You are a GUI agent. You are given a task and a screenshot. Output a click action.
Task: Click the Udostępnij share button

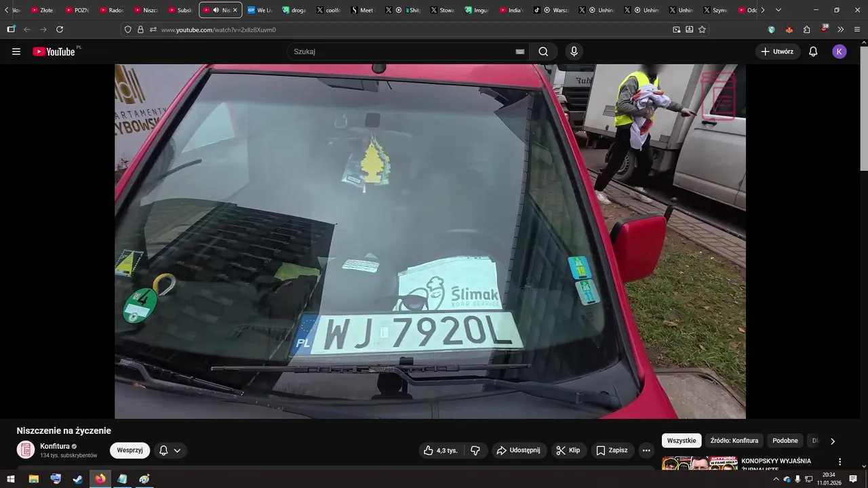tap(519, 450)
